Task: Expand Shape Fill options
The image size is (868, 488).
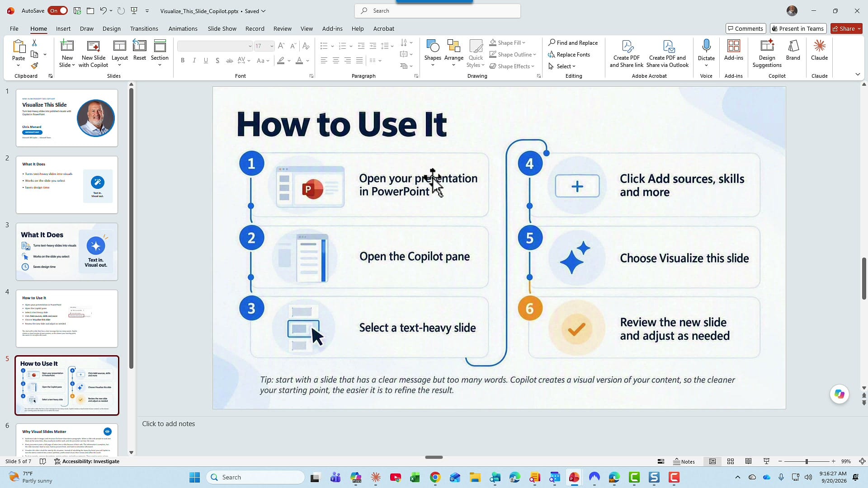Action: [524, 42]
